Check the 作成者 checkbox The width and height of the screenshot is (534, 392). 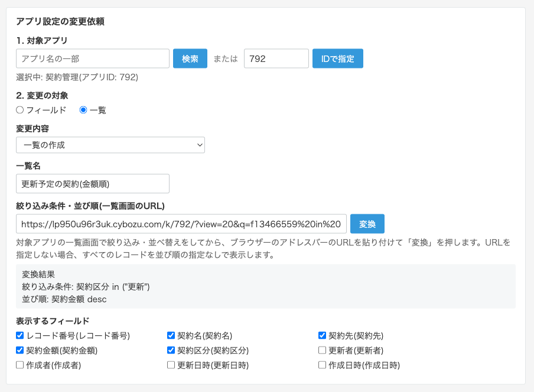point(19,365)
